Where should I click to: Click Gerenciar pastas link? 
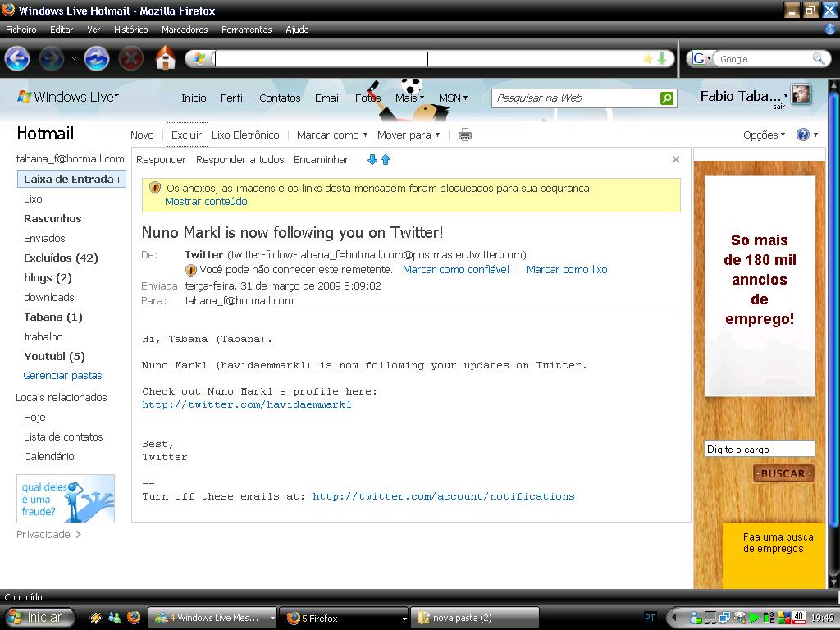click(x=62, y=376)
